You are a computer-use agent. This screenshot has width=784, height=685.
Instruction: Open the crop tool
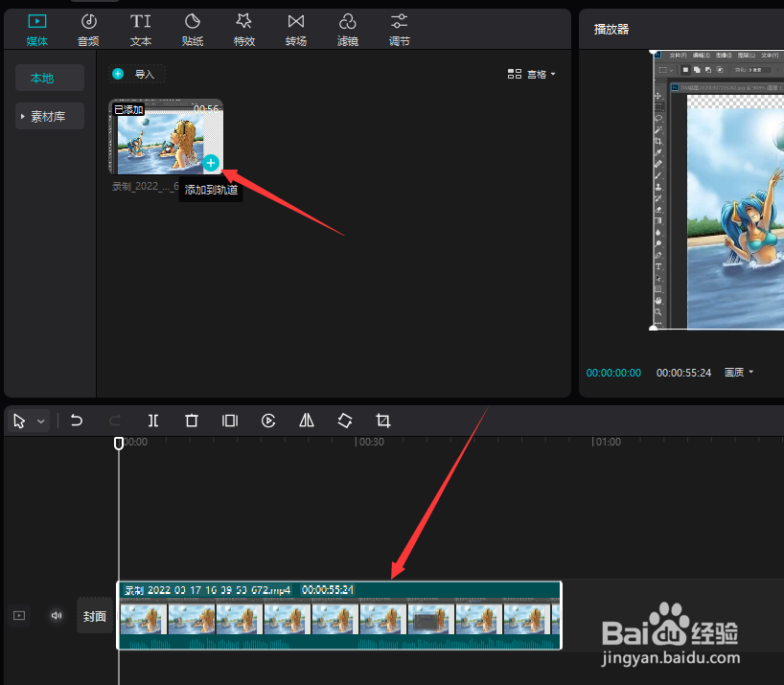tap(383, 421)
